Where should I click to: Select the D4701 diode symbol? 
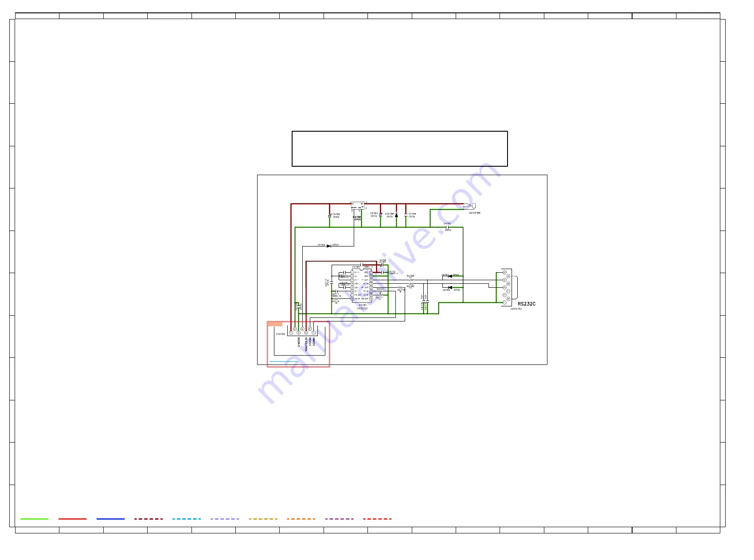coord(450,276)
